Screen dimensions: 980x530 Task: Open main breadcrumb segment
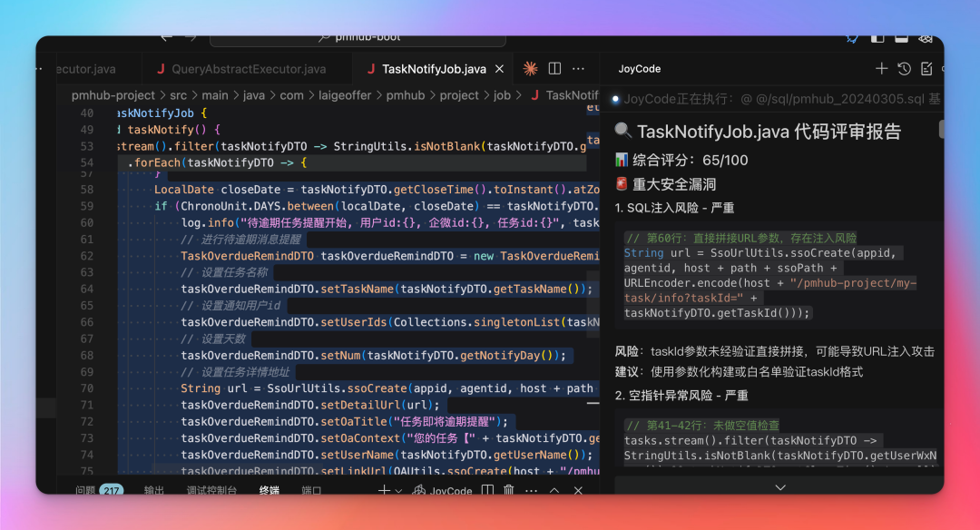215,95
